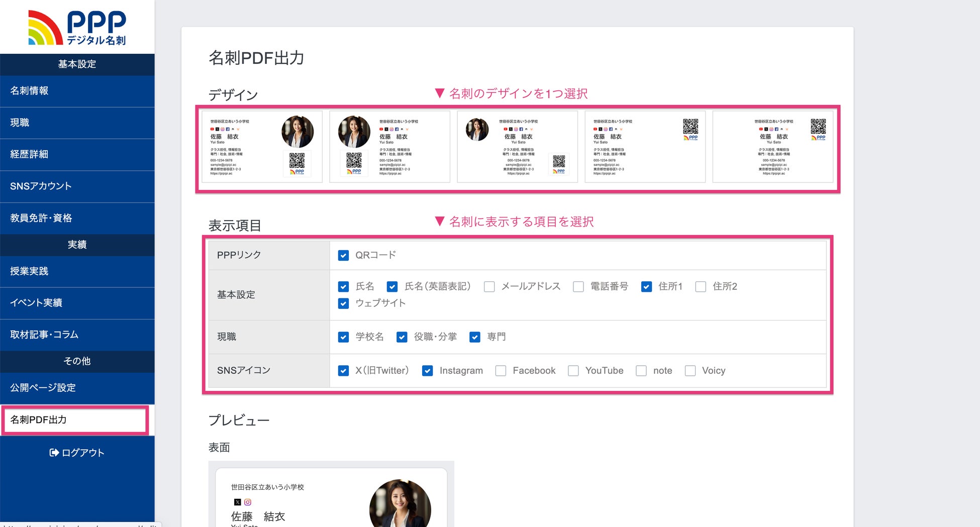Go to SNSアカウント menu item
The width and height of the screenshot is (980, 527).
[x=77, y=186]
